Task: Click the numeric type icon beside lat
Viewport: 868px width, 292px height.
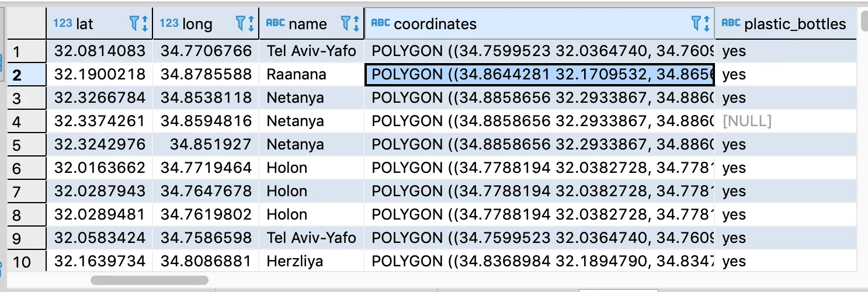Action: coord(63,23)
